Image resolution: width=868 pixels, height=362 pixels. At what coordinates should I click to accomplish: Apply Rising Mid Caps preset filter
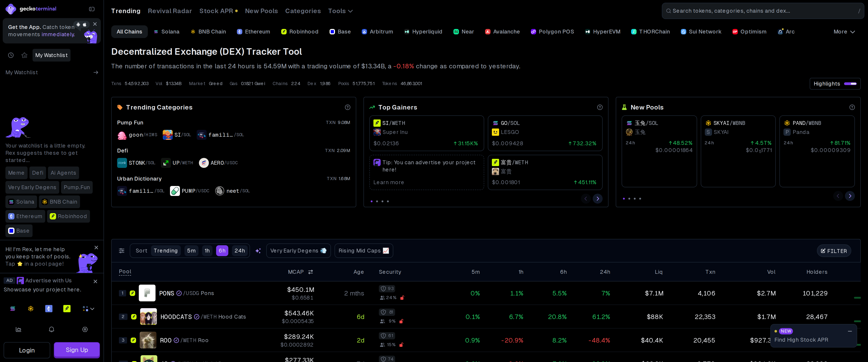(363, 250)
